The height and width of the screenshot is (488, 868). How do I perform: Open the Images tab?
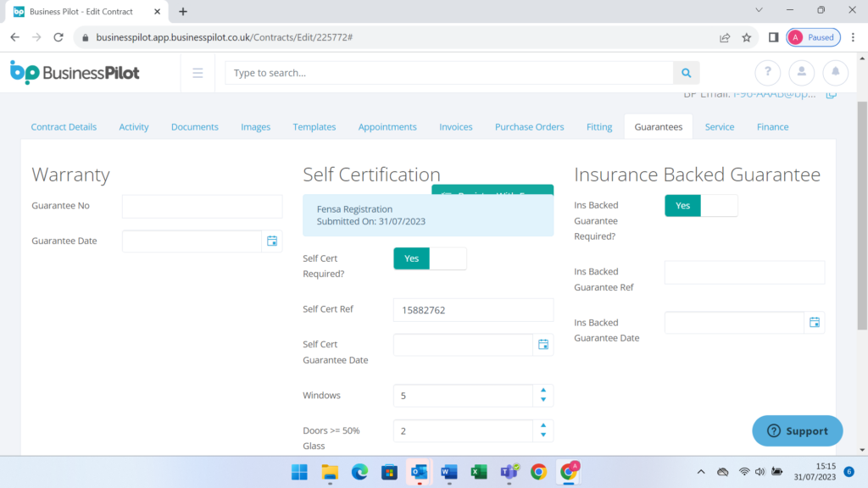tap(256, 127)
